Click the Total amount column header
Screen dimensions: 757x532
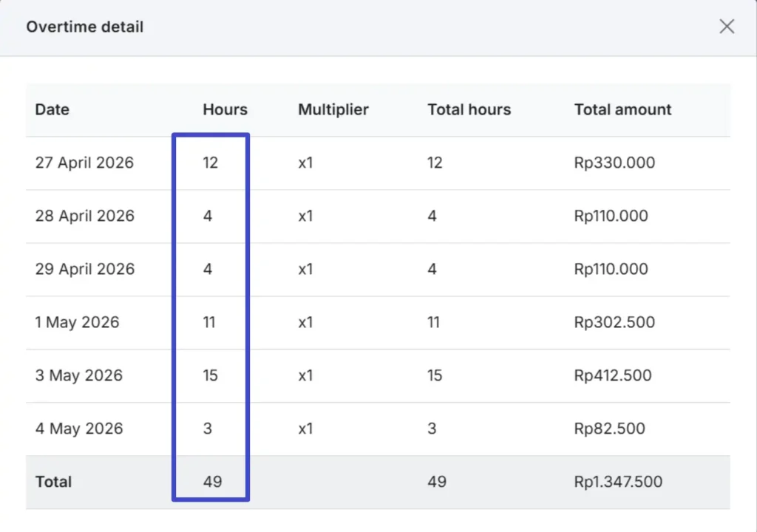click(622, 109)
